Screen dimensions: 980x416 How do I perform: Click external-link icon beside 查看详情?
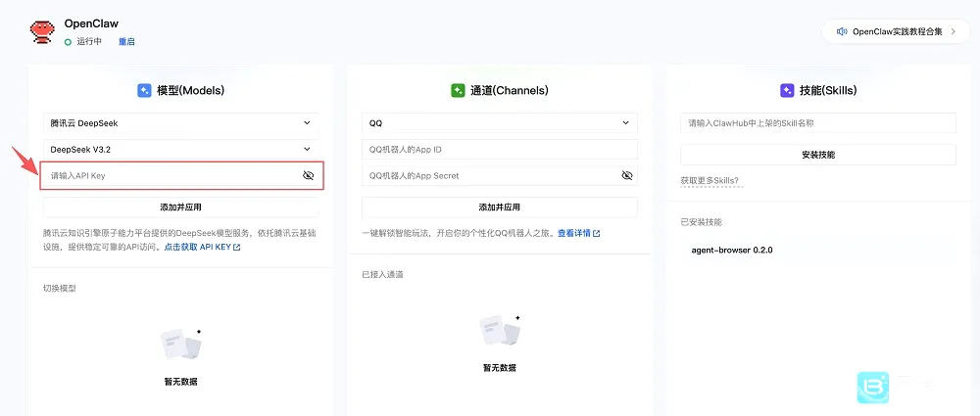point(596,234)
